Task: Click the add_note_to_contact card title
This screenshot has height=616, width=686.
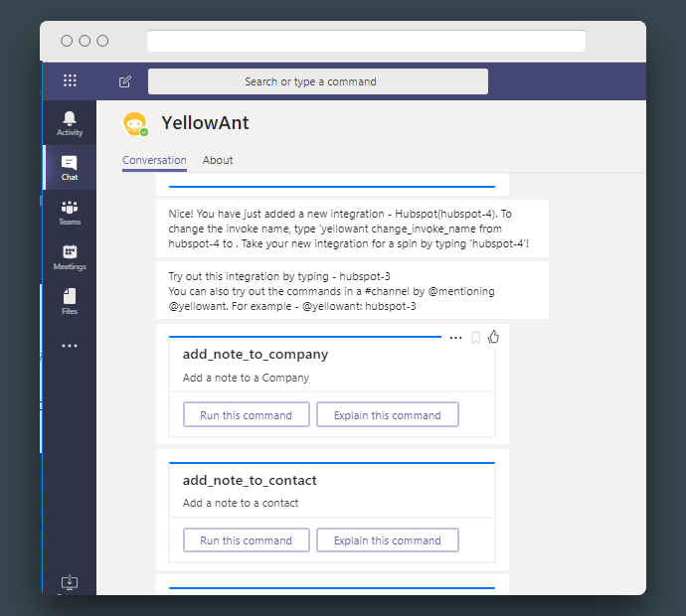Action: click(x=250, y=481)
